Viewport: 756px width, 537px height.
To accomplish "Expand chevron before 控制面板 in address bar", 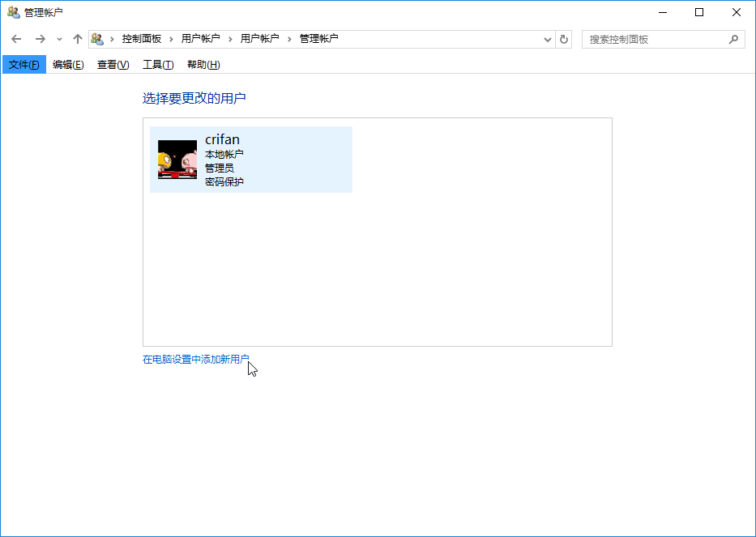I will [112, 39].
